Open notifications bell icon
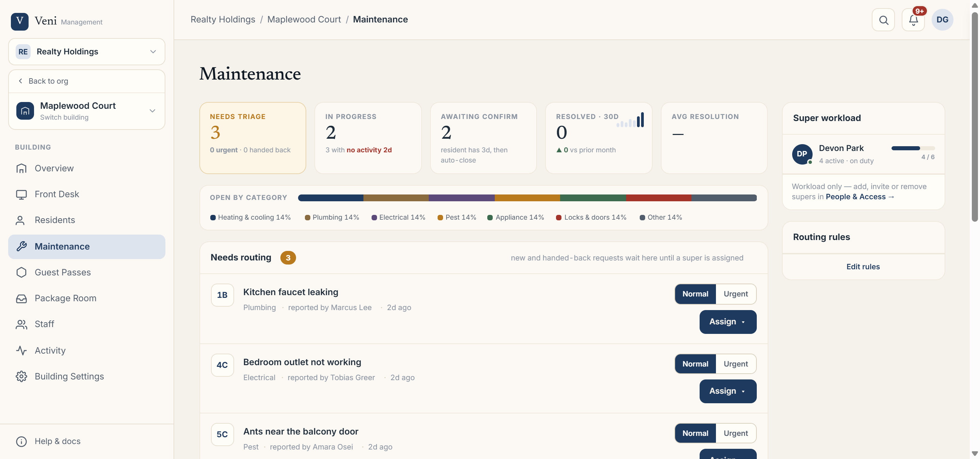This screenshot has height=459, width=980. pyautogui.click(x=913, y=20)
